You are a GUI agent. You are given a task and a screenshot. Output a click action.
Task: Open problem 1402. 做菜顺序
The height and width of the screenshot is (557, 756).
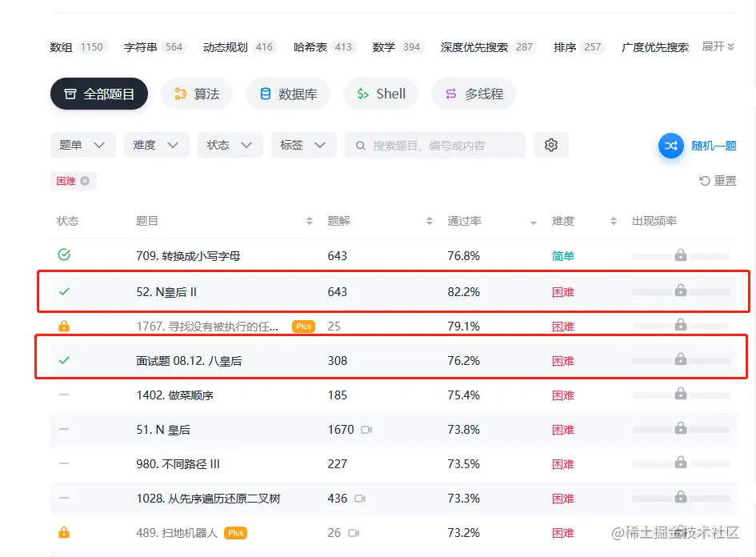point(174,395)
